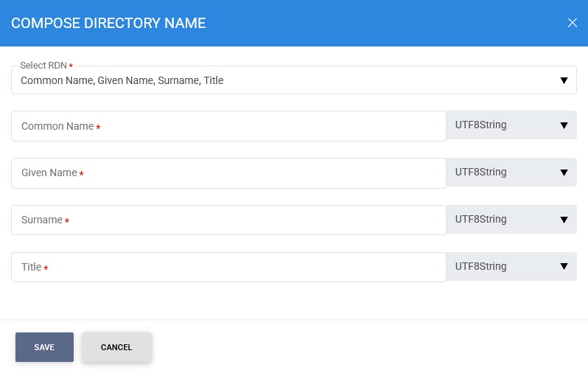Click into the Given Name input
The width and height of the screenshot is (588, 373).
[228, 173]
